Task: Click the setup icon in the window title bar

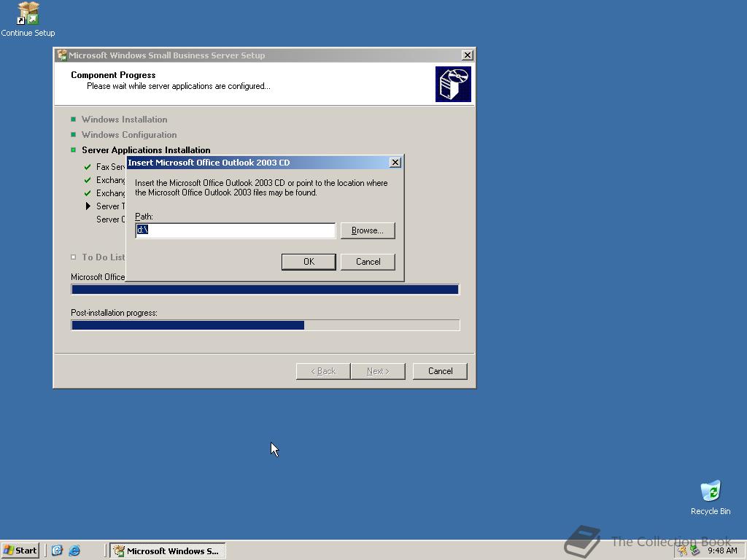Action: [62, 55]
